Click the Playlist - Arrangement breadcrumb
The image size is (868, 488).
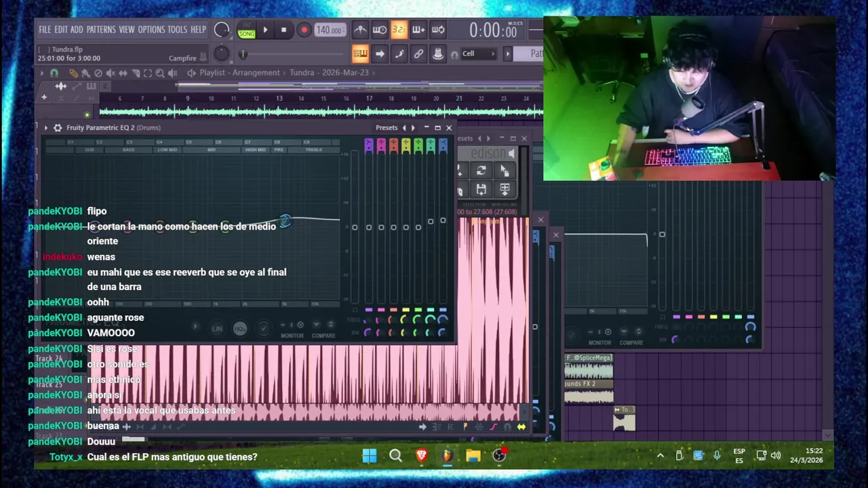coord(239,73)
